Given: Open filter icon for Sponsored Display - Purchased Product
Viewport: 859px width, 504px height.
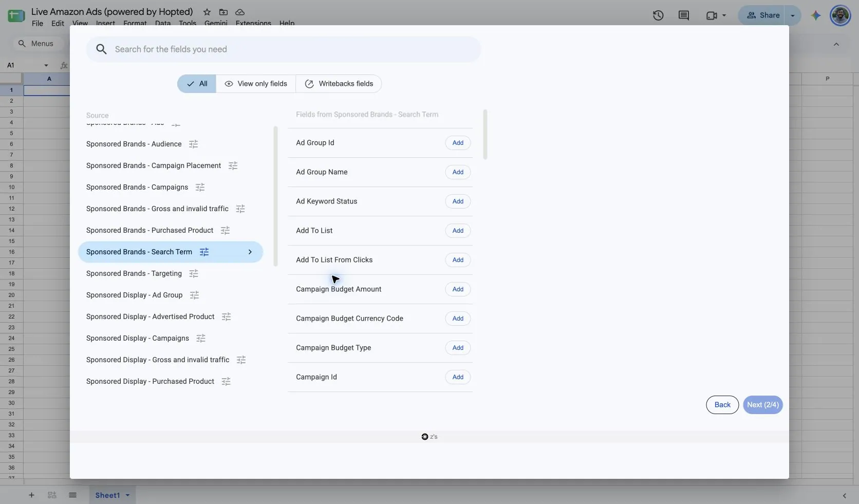Looking at the screenshot, I should (x=226, y=382).
